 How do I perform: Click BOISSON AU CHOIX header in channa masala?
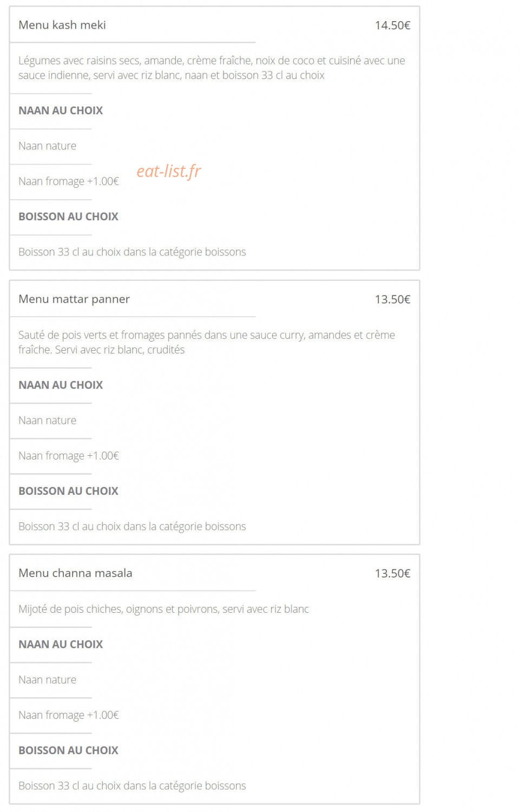point(68,750)
